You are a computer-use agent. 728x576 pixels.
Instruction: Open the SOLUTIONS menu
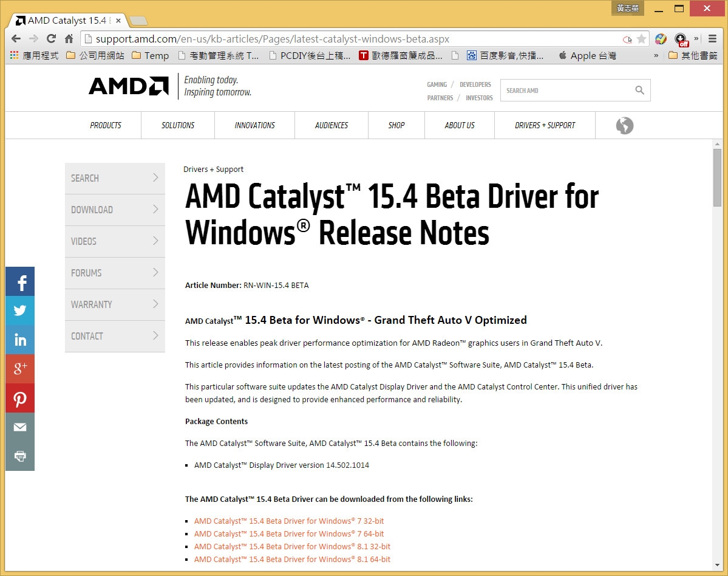[178, 125]
